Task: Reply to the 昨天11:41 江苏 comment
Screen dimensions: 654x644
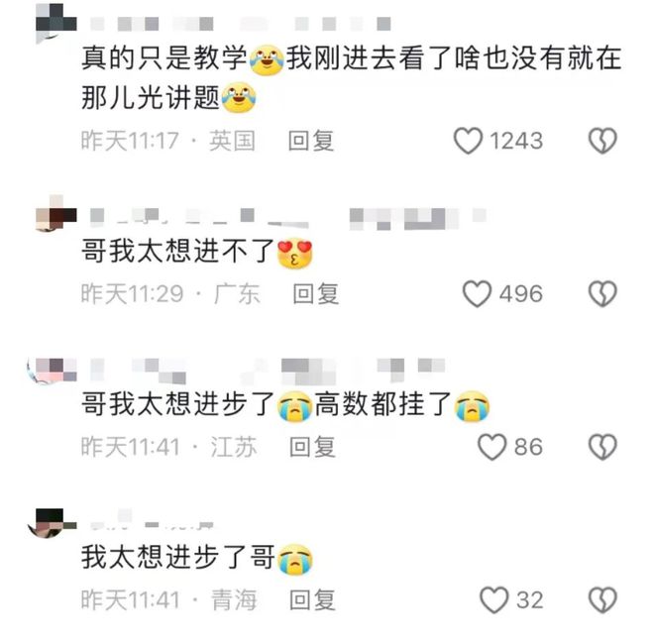Action: (x=312, y=447)
